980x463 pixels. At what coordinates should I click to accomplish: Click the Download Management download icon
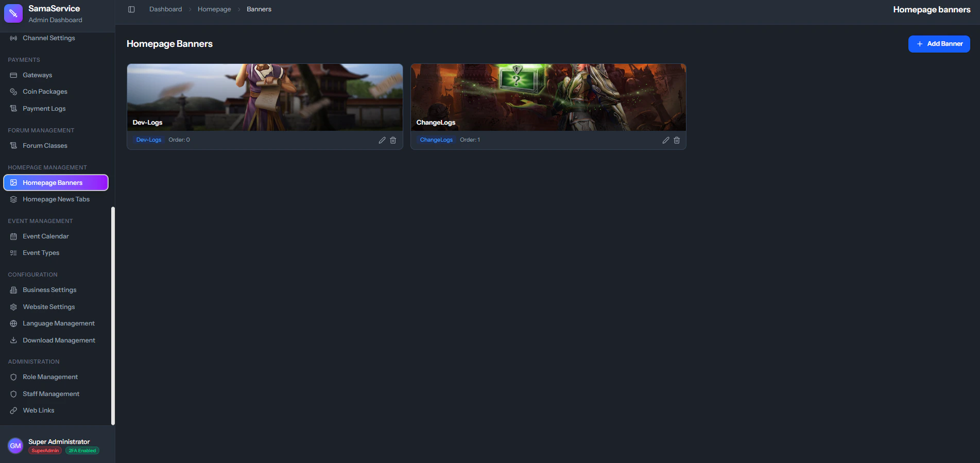tap(13, 340)
